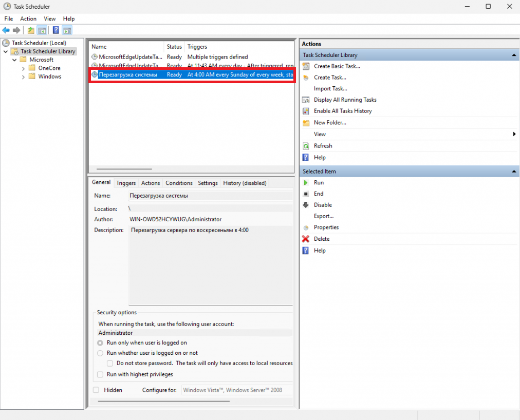Click the green Refresh icon
520x420 pixels.
(x=306, y=146)
